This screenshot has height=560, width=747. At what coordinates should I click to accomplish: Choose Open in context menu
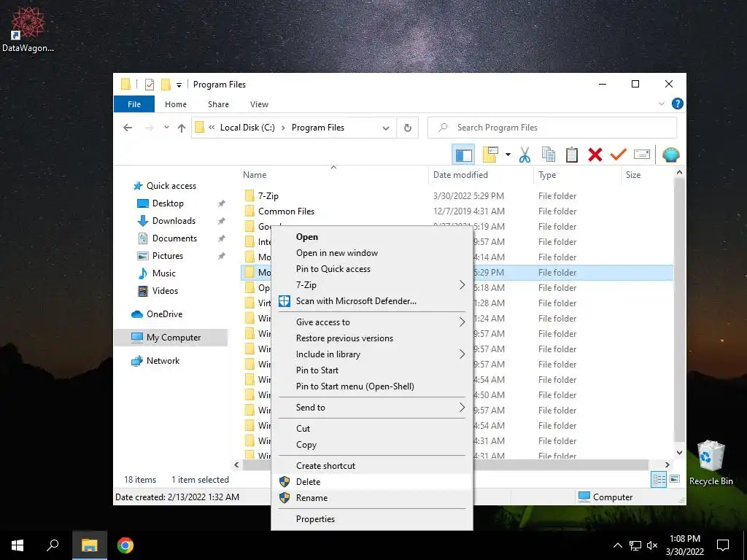(x=307, y=237)
